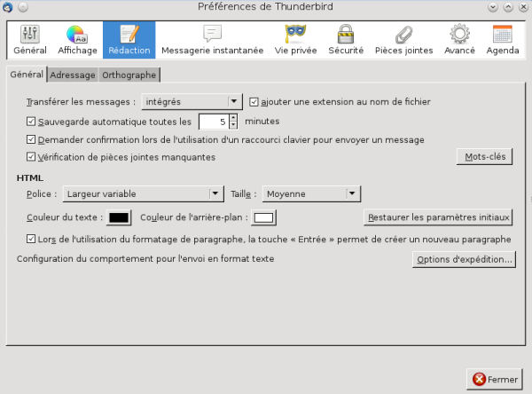This screenshot has height=394, width=532.
Task: Open the 'Couleur du texte' black swatch
Action: coord(119,217)
